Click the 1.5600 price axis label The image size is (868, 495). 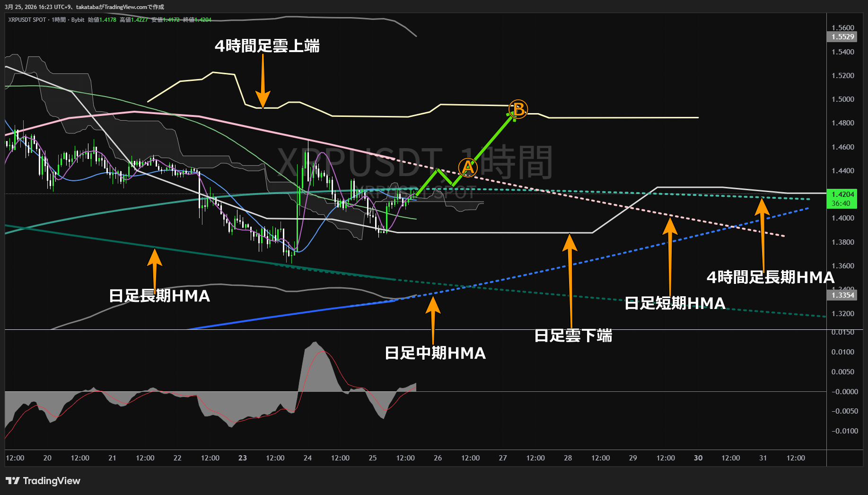pyautogui.click(x=843, y=28)
